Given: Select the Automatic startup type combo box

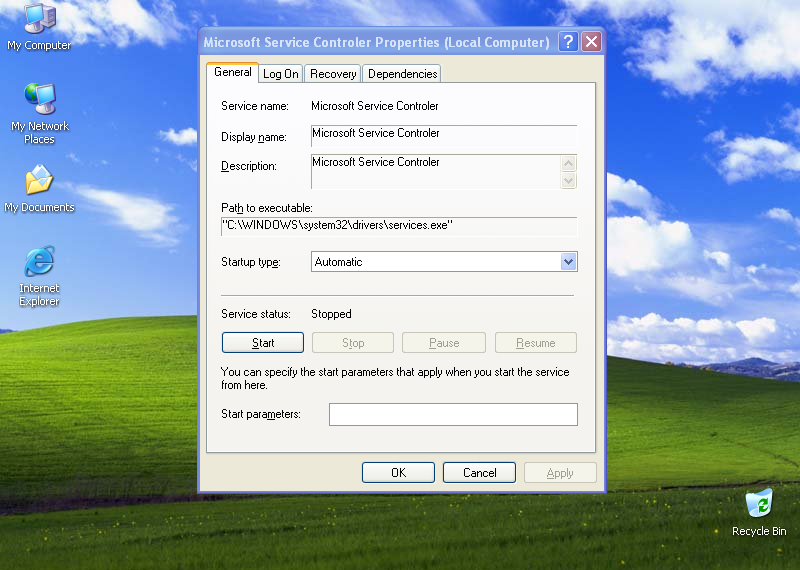Looking at the screenshot, I should click(444, 262).
